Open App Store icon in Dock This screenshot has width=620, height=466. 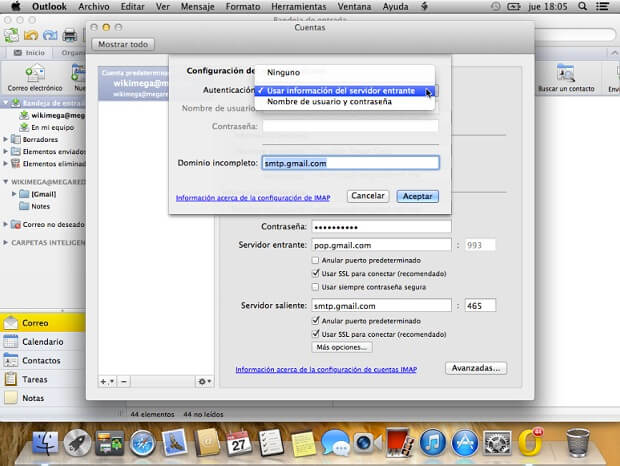[465, 443]
